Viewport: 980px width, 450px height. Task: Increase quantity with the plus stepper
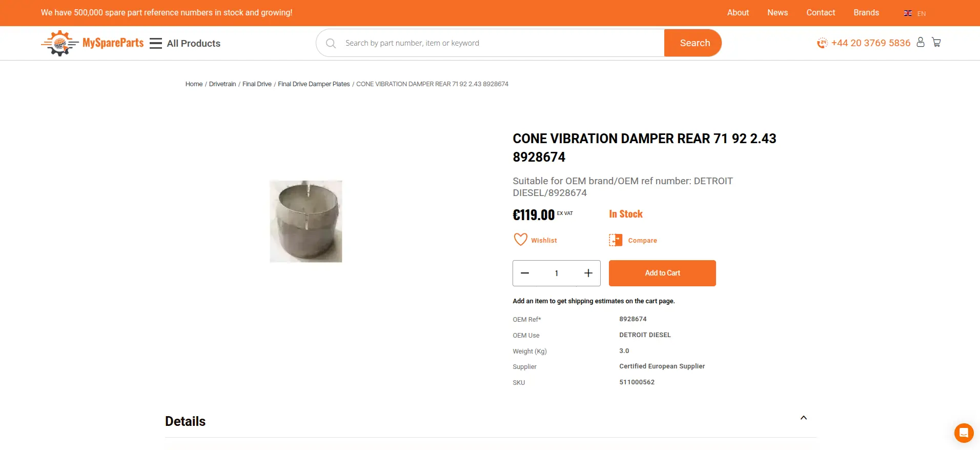pos(588,273)
